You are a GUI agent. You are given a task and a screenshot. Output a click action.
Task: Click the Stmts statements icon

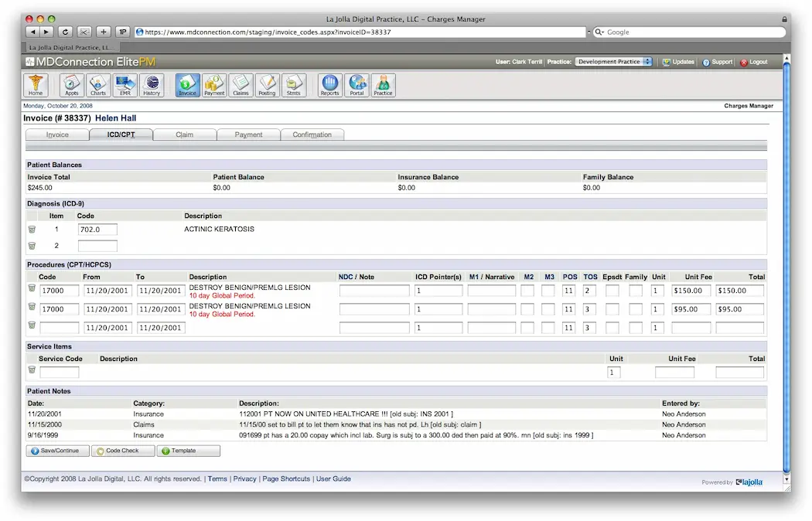tap(295, 85)
